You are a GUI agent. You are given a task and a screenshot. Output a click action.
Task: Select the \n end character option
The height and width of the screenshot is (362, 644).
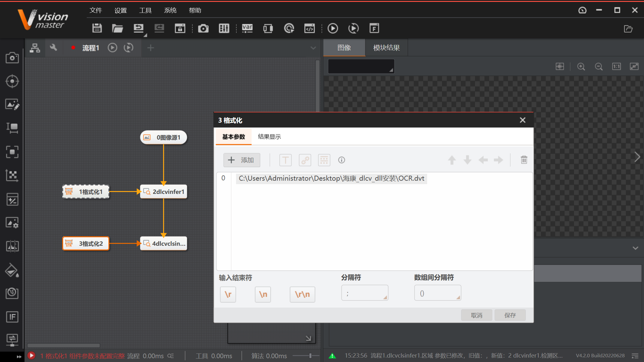coord(263,294)
